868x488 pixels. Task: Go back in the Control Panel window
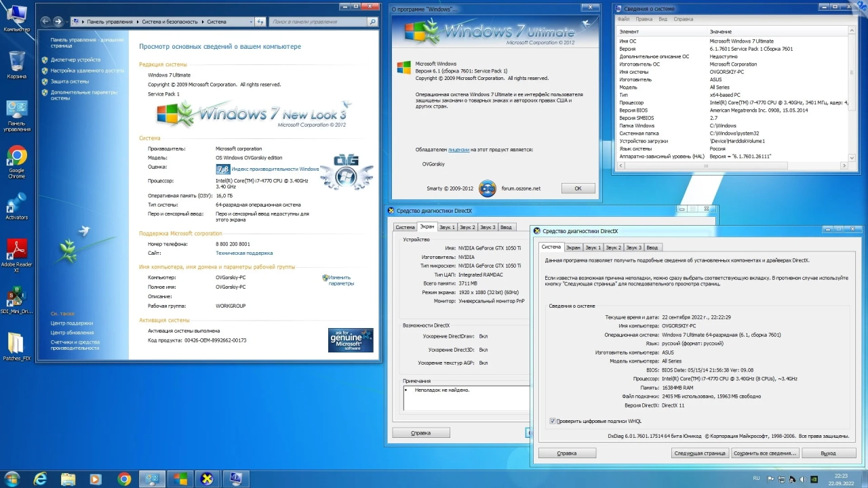coord(45,22)
